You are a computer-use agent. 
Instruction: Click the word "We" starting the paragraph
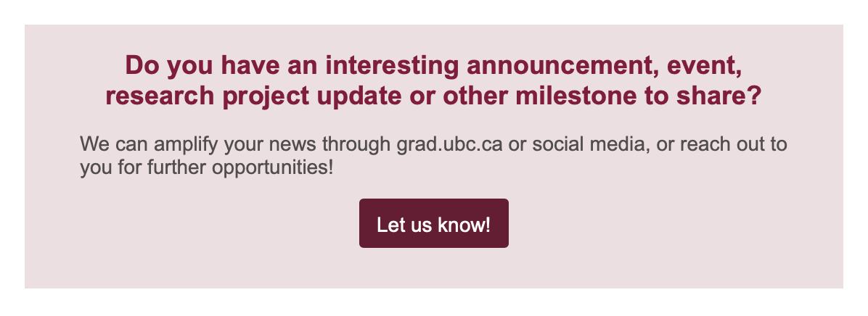pyautogui.click(x=92, y=145)
